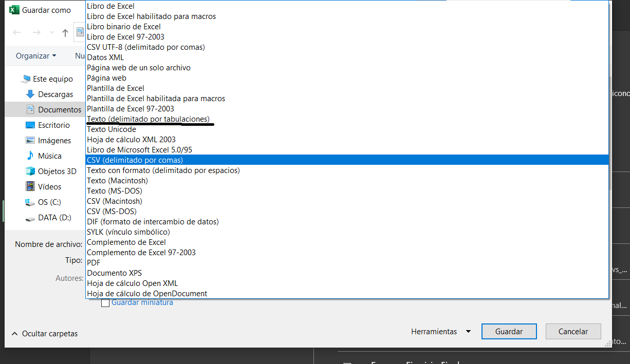Click the Back navigation arrow
The image size is (630, 364).
[17, 33]
